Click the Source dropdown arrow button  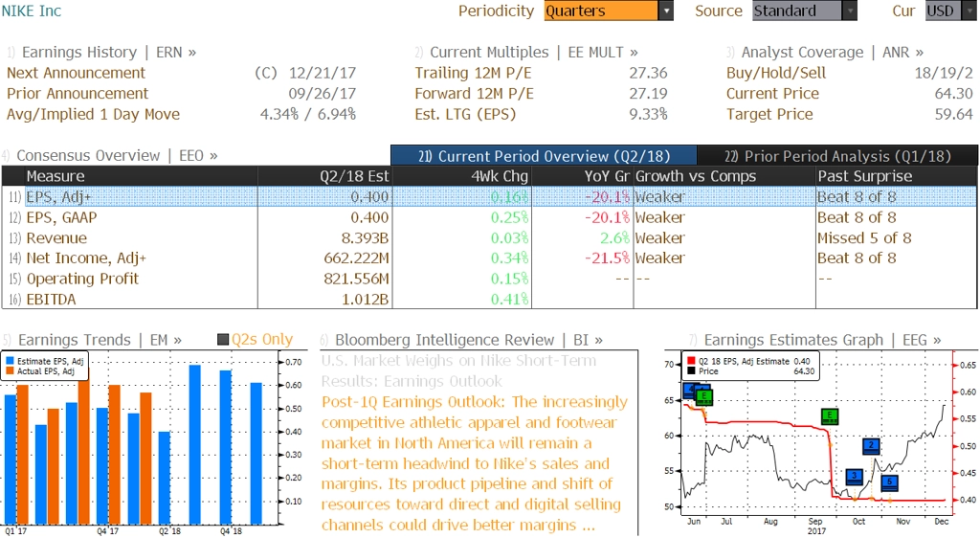pos(850,11)
